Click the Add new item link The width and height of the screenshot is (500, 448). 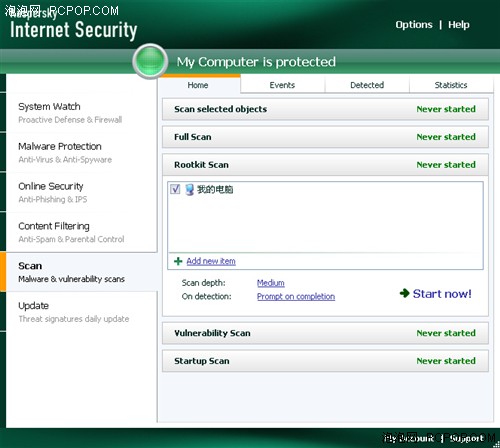pyautogui.click(x=211, y=261)
